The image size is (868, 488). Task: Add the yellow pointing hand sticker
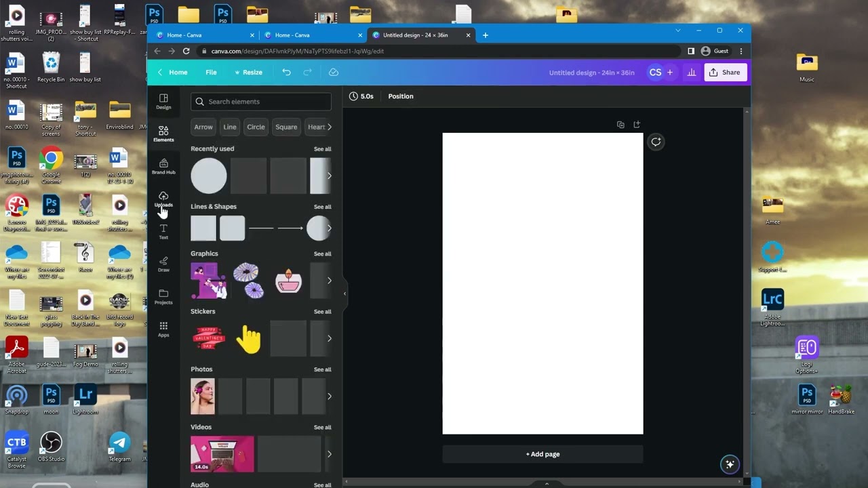pyautogui.click(x=248, y=338)
